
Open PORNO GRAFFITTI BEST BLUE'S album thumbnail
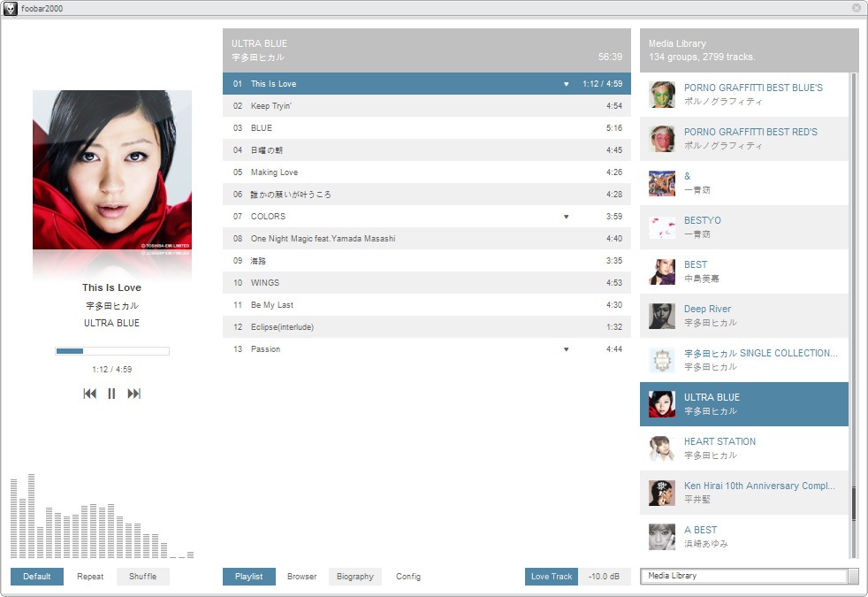(662, 95)
